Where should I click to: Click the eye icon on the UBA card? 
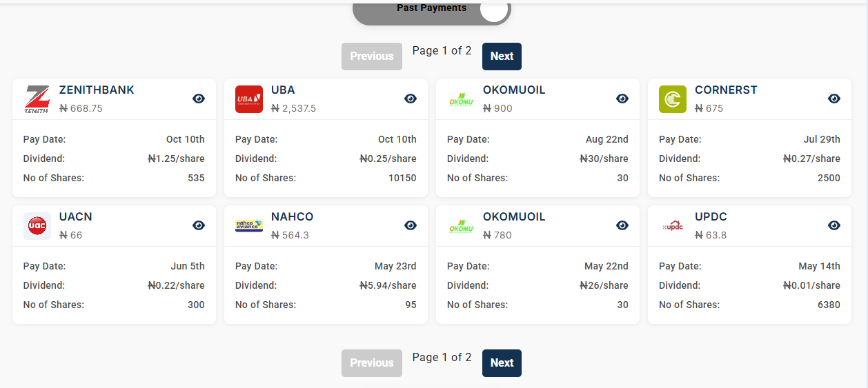(x=411, y=99)
